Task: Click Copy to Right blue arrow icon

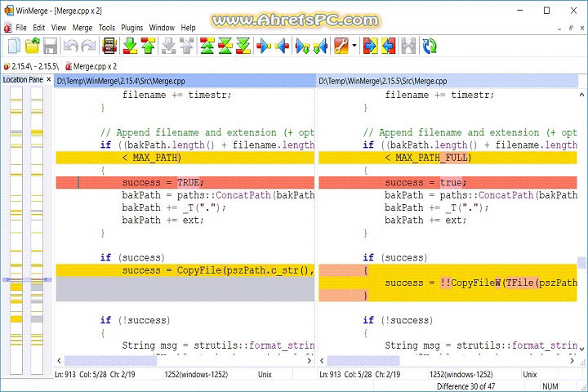Action: point(264,46)
